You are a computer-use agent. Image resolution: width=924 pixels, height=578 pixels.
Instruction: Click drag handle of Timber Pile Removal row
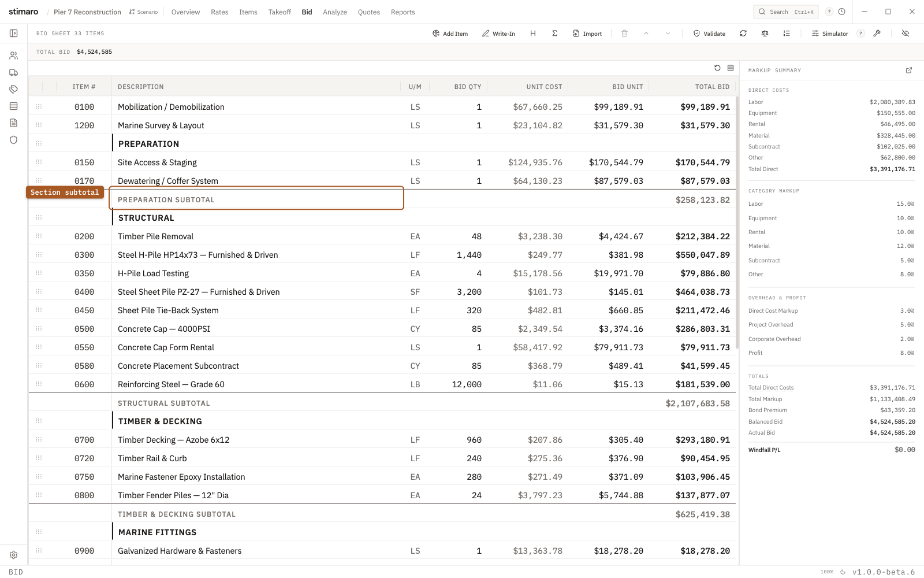(x=39, y=236)
